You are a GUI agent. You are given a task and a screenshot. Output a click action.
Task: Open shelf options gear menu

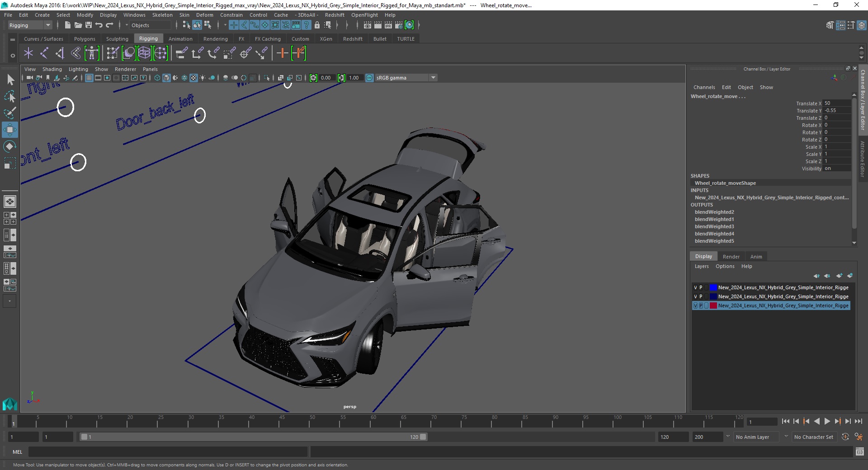[x=13, y=56]
